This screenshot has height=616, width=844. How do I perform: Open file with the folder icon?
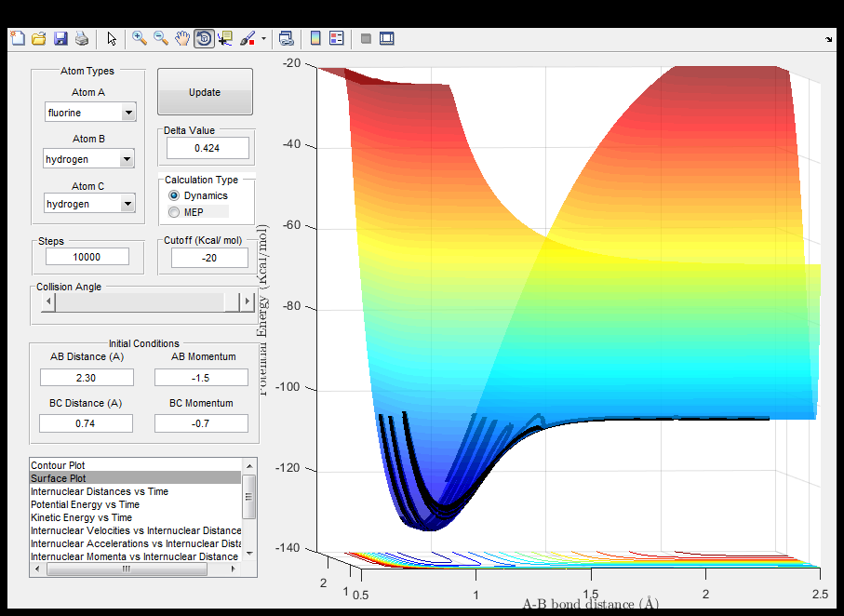pos(38,38)
